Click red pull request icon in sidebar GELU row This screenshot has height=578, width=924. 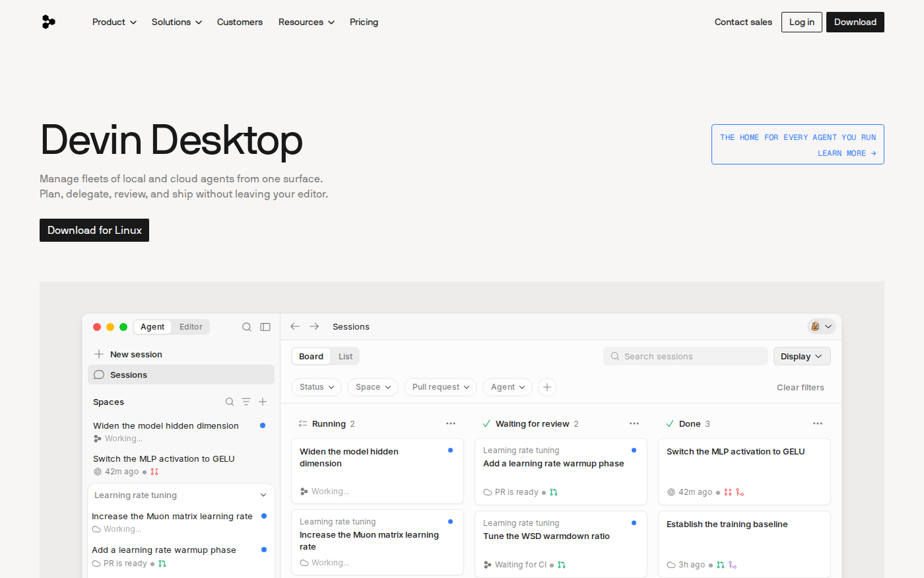coord(154,472)
